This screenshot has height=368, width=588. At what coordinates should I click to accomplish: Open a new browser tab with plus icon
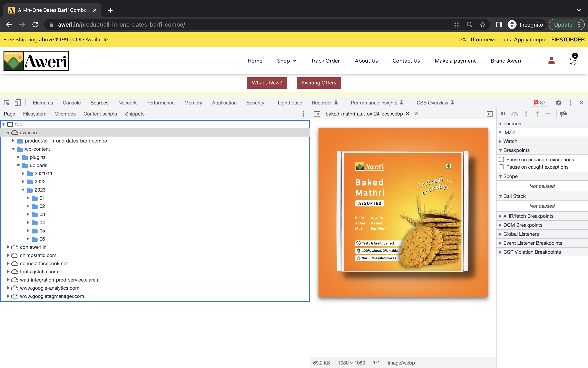pos(110,10)
